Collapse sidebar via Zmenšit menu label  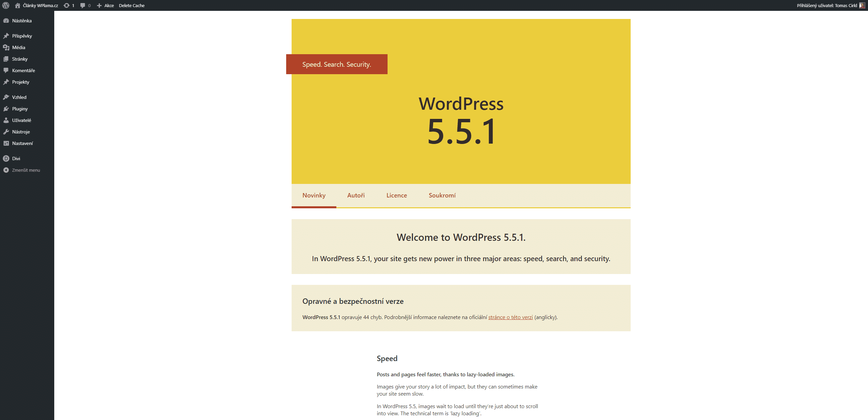[26, 170]
